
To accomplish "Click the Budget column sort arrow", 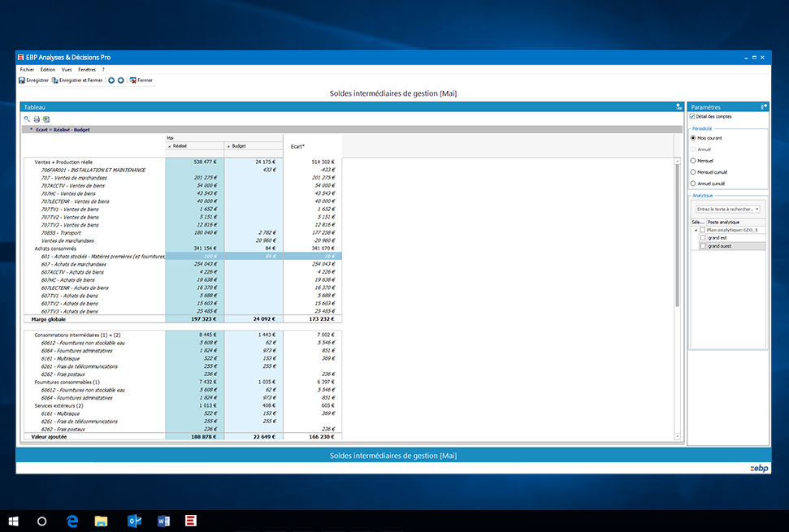I will pyautogui.click(x=228, y=146).
